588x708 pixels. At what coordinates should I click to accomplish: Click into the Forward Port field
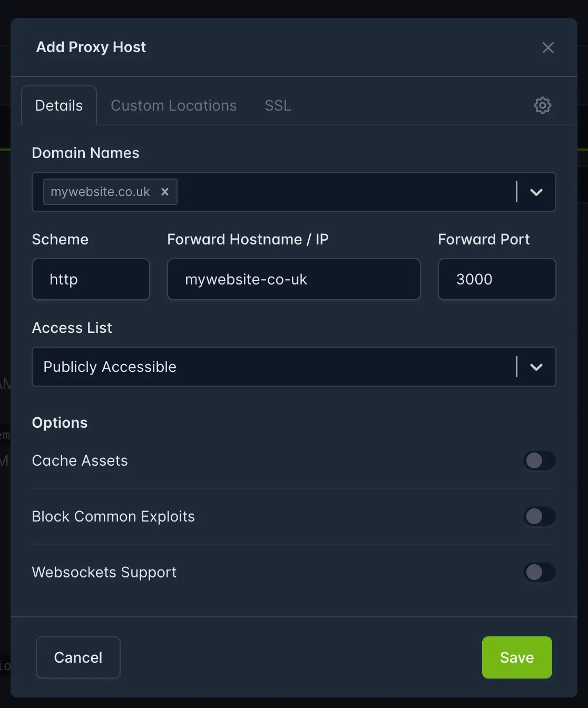(x=496, y=279)
